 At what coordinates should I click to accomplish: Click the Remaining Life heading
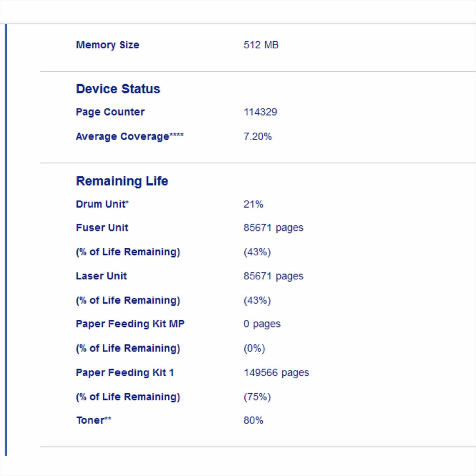coord(122,181)
